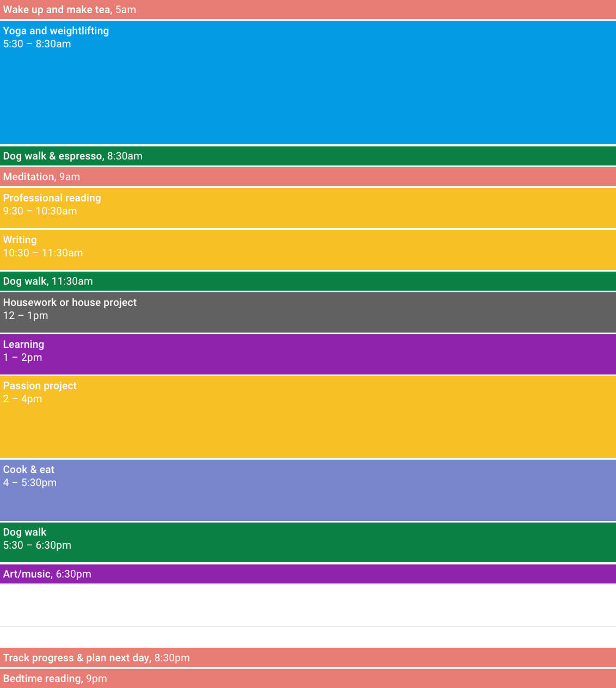Click the Learning 1 – 2pm event
Viewport: 616px width, 688px height.
[x=308, y=354]
